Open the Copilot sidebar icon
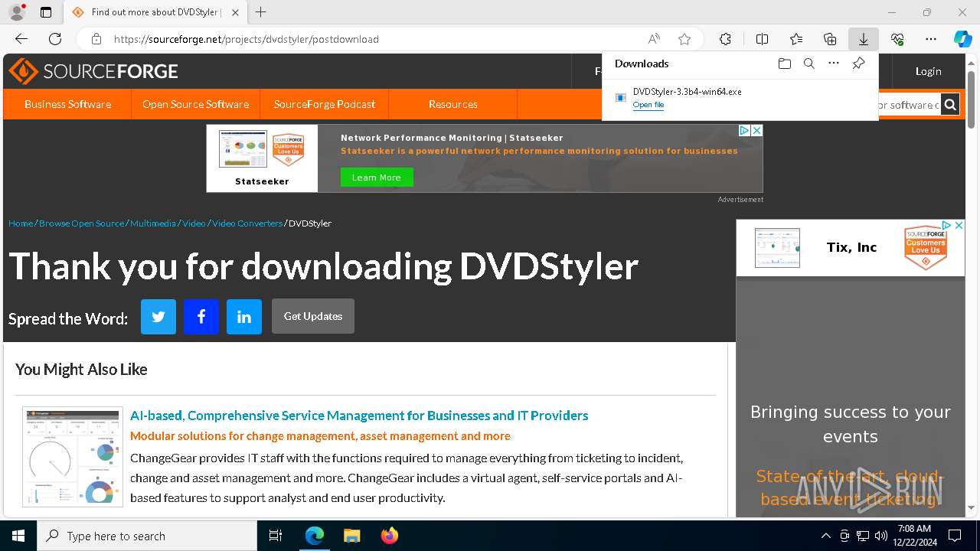 [x=962, y=39]
